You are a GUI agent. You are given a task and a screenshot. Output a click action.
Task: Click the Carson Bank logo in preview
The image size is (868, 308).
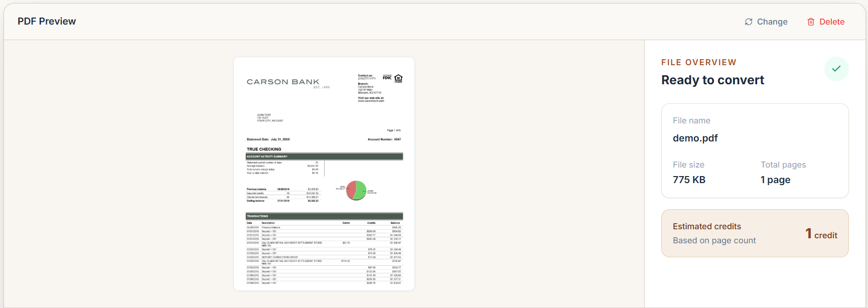(288, 83)
